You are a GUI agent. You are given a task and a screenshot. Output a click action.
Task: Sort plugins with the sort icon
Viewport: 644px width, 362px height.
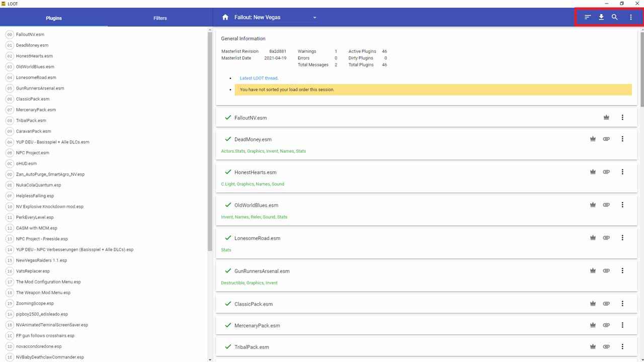click(588, 17)
